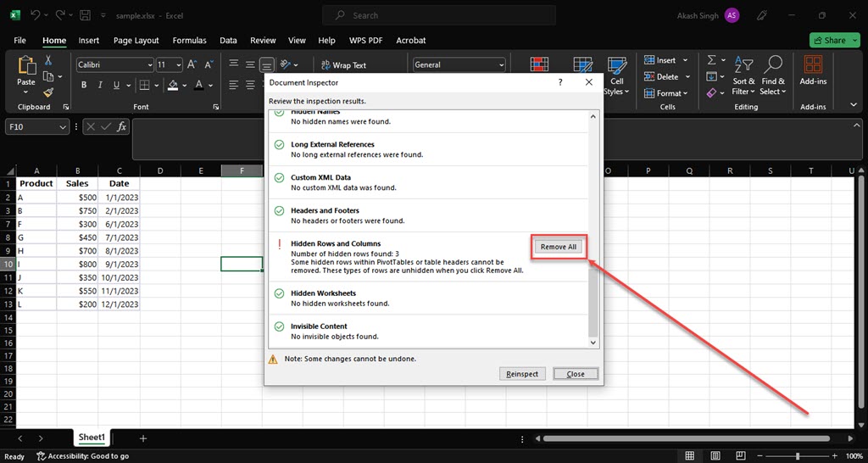The height and width of the screenshot is (463, 868).
Task: Open the General number format dropdown
Action: (x=501, y=64)
